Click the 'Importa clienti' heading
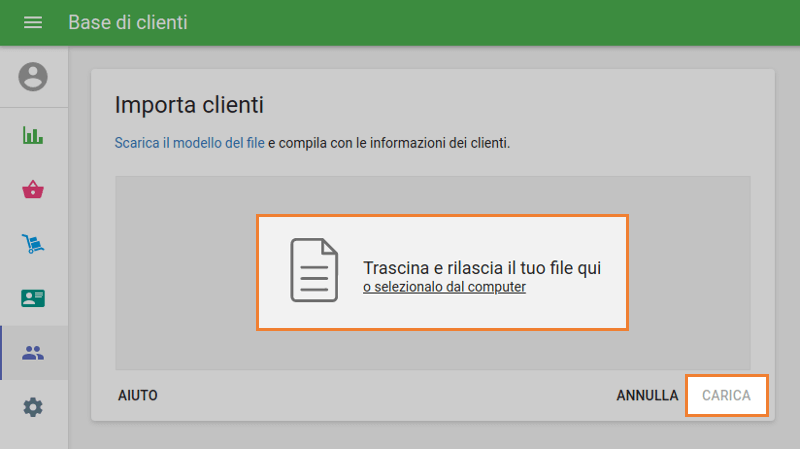The width and height of the screenshot is (800, 449). pyautogui.click(x=189, y=105)
